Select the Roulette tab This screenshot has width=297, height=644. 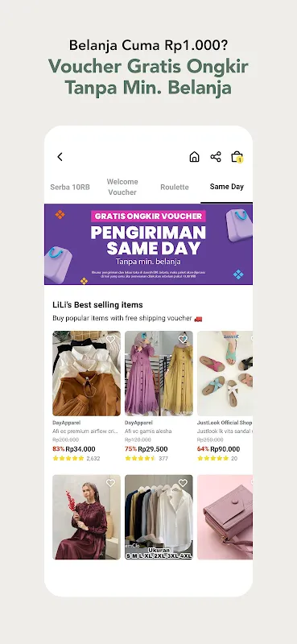pyautogui.click(x=175, y=187)
